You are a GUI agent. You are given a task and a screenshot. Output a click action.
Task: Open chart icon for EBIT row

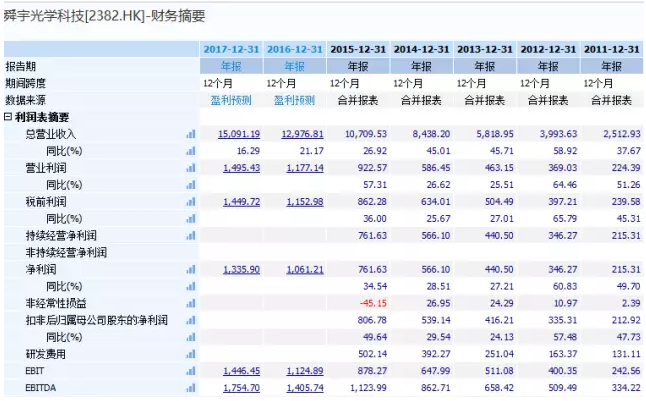[x=191, y=371]
